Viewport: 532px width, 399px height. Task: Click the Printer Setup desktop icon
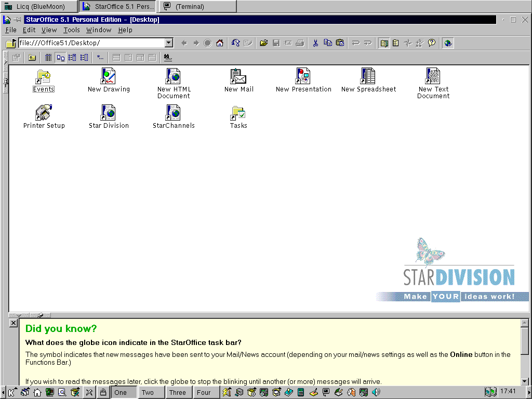44,113
